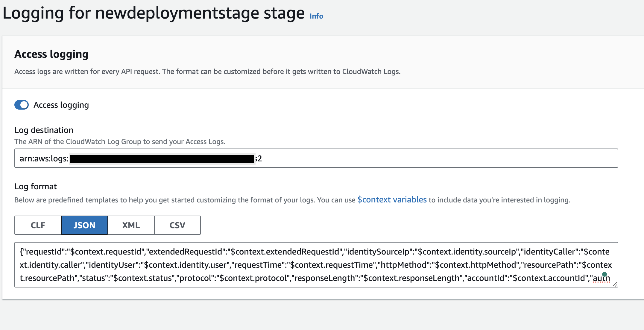
Task: Disable the Access logging toggle
Action: point(21,105)
